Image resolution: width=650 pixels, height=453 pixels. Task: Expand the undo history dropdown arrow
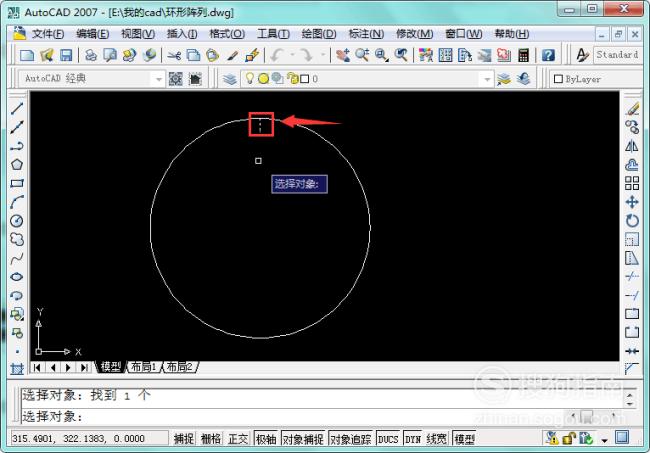[x=292, y=55]
